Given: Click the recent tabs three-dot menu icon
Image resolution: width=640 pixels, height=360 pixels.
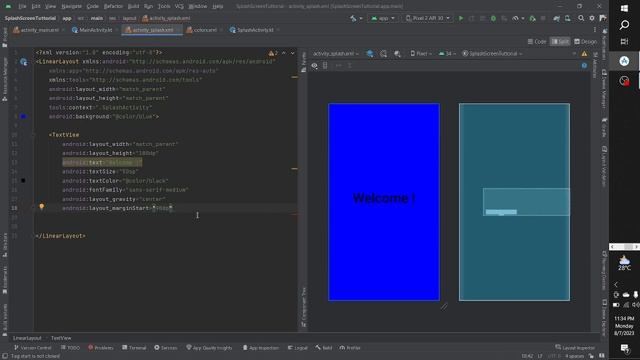Looking at the screenshot, I should [595, 30].
